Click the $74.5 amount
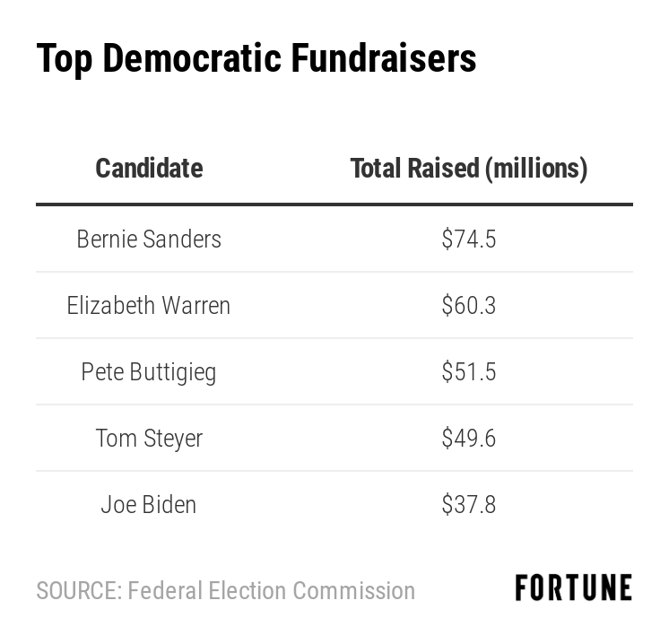The width and height of the screenshot is (669, 644). [468, 239]
